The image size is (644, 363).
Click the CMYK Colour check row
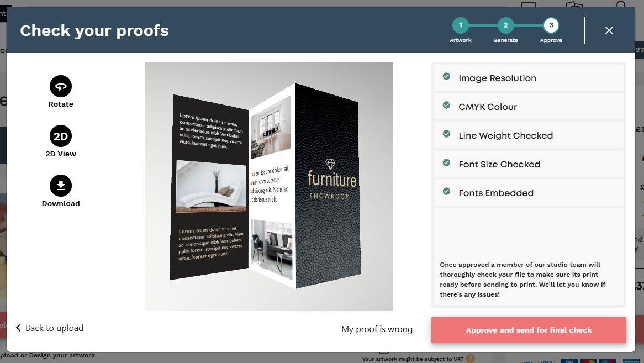[529, 107]
